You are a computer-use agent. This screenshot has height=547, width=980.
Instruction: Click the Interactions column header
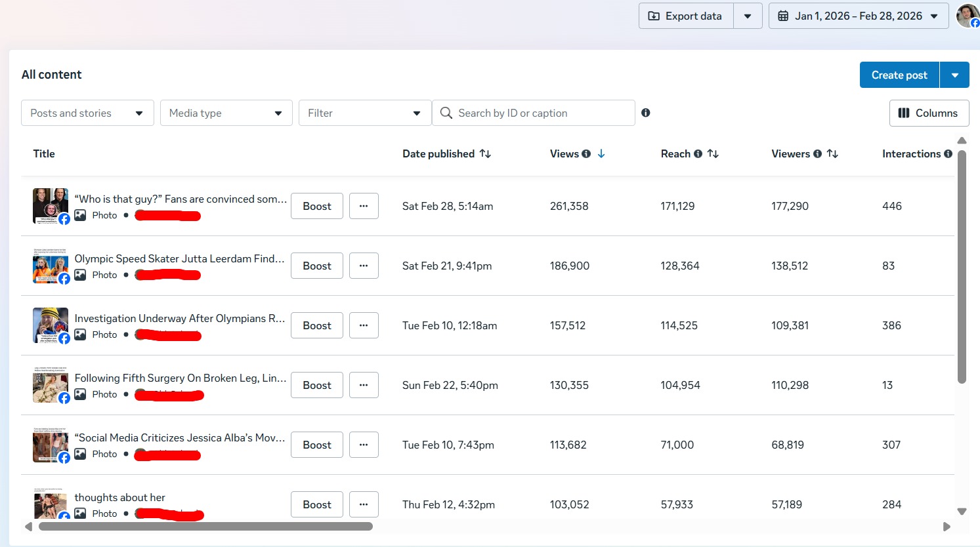[911, 153]
